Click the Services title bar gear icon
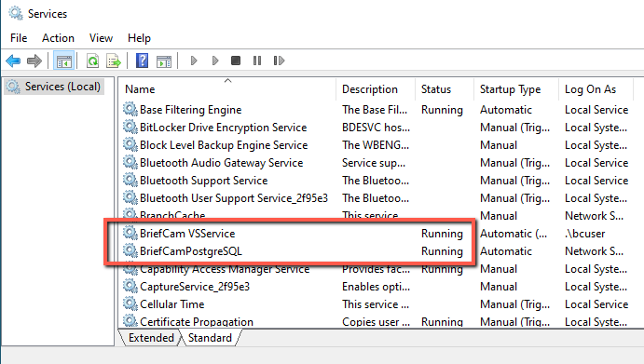 tap(16, 13)
